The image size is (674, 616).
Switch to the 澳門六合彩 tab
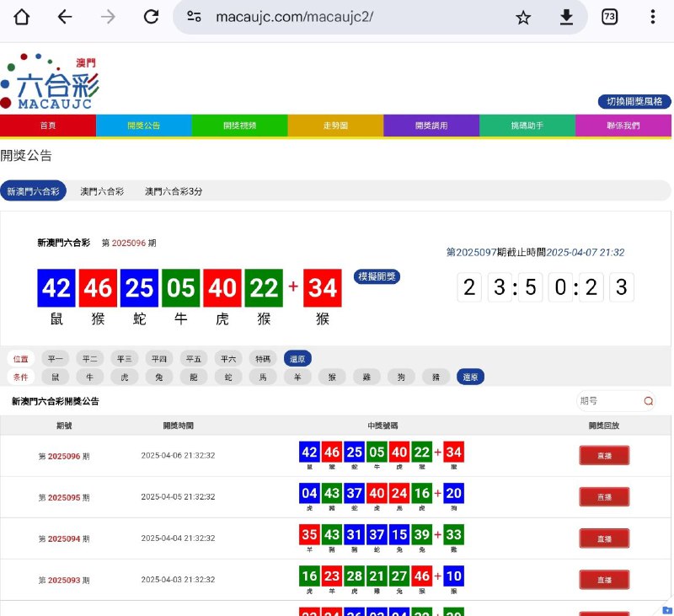pyautogui.click(x=102, y=191)
